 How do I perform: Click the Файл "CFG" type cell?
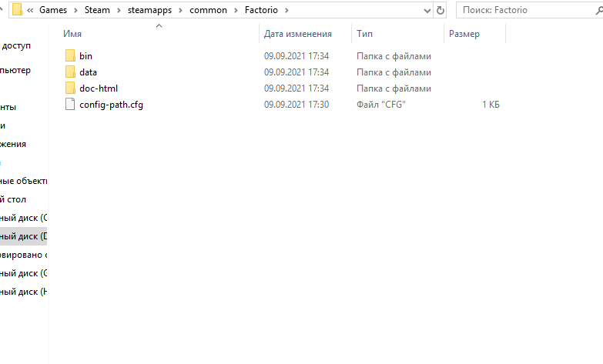tap(380, 105)
